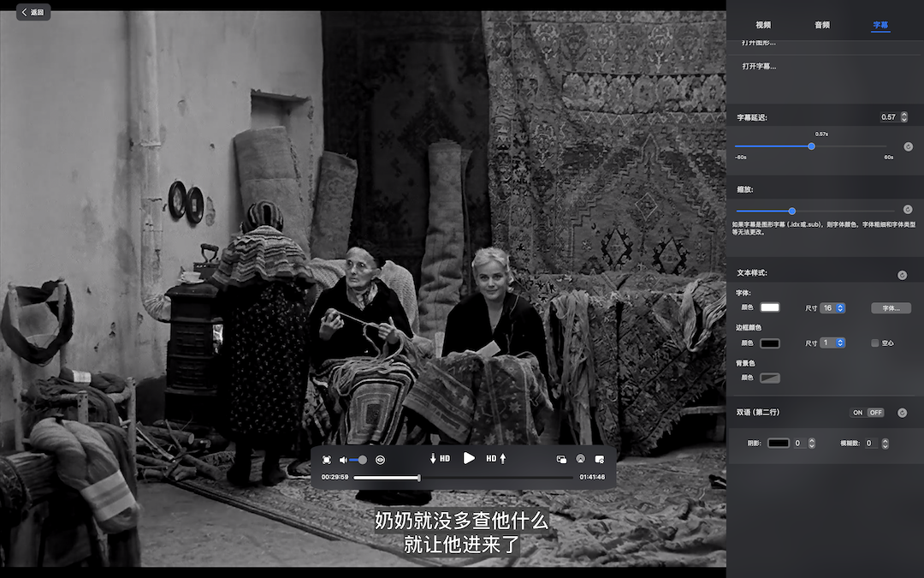Screen dimensions: 924x578
Task: Open the 字体 尺寸 dropdown showing 16
Action: [832, 308]
